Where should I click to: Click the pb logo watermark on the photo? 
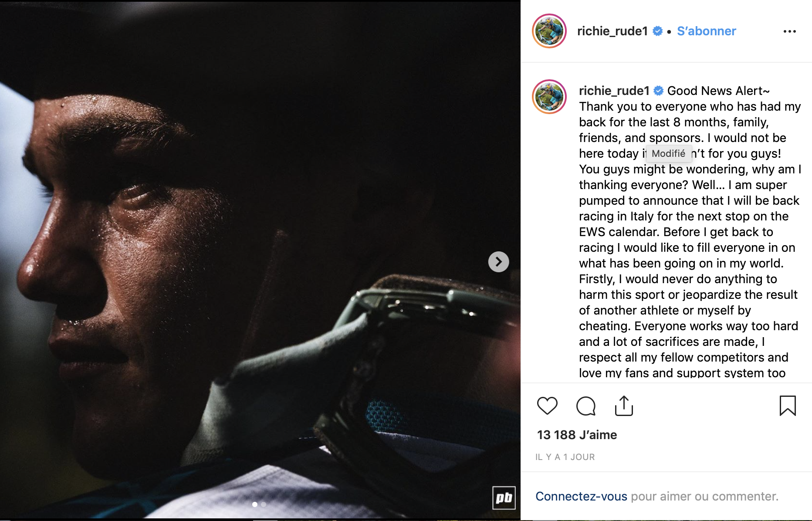point(504,497)
